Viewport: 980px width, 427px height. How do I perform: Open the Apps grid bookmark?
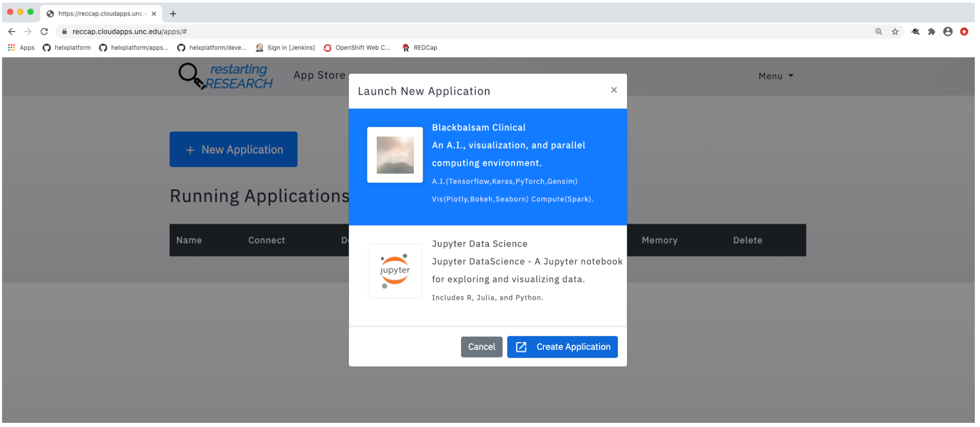coord(21,48)
